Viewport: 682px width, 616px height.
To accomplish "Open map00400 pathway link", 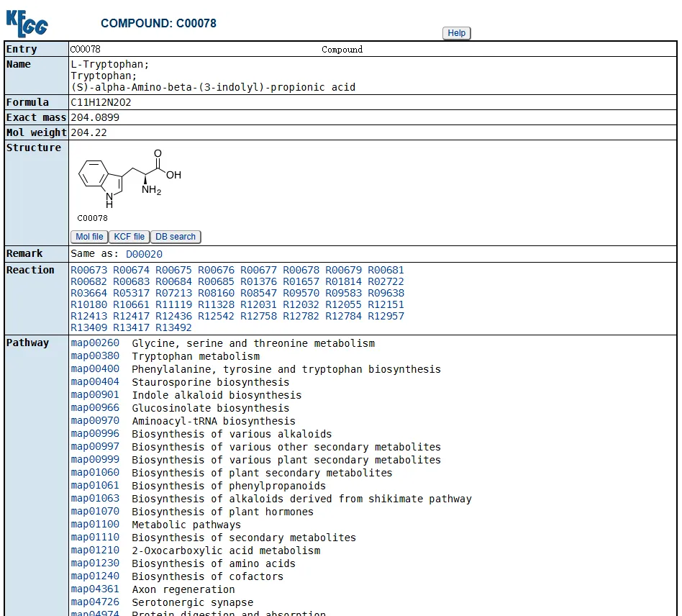I will [95, 369].
